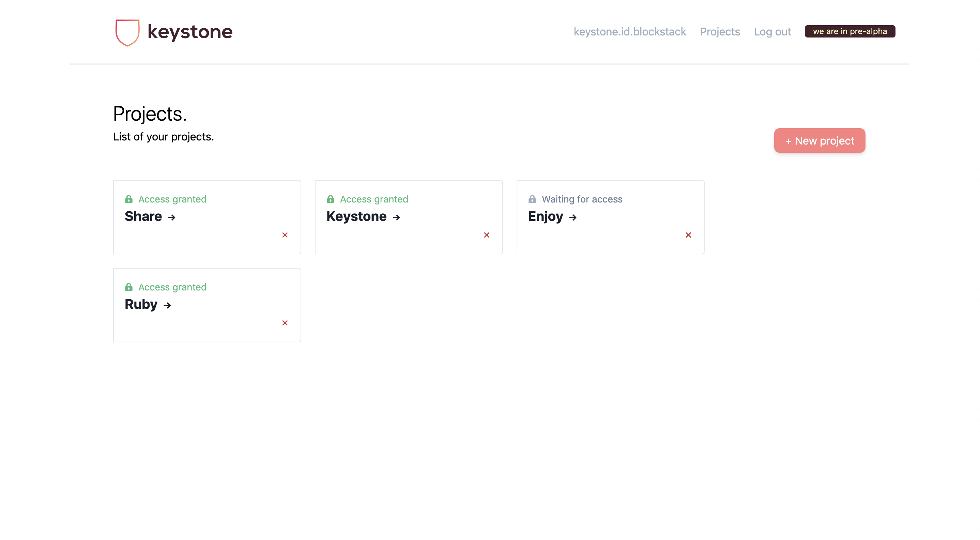The image size is (980, 540).
Task: Open the Enjoy project
Action: click(545, 216)
